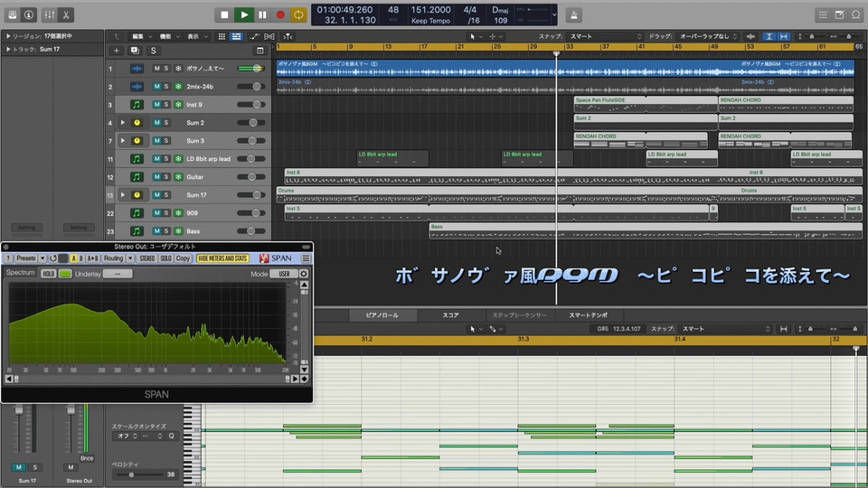Screen dimensions: 868x488
Task: Open the metronome icon in the control bar
Action: pyautogui.click(x=574, y=15)
